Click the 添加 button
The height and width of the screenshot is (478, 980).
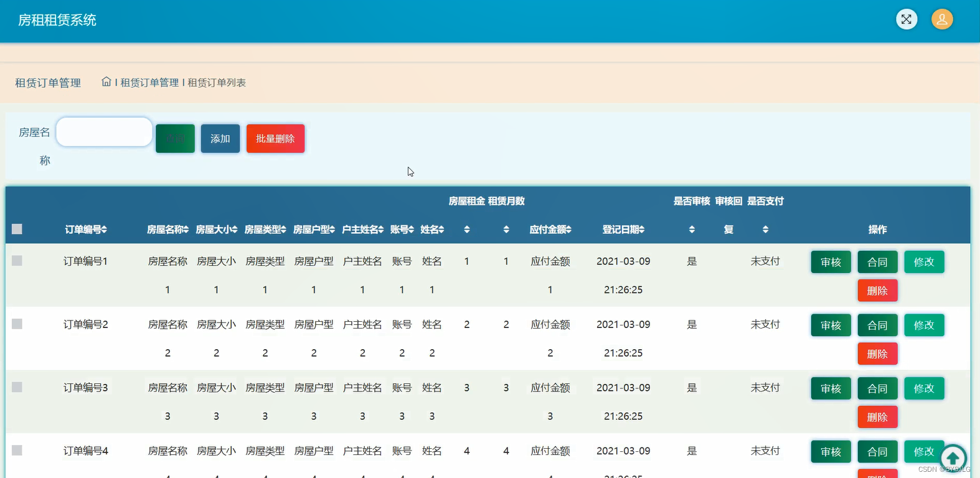click(220, 138)
